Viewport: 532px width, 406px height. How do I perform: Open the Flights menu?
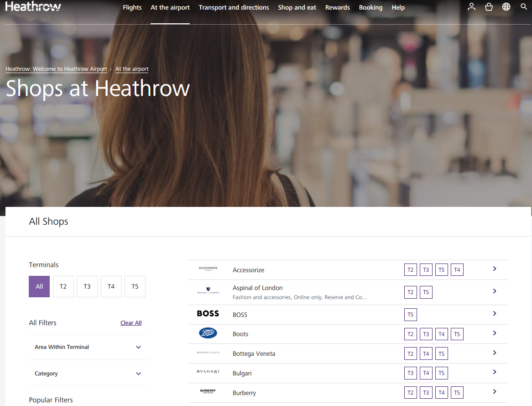pyautogui.click(x=132, y=8)
